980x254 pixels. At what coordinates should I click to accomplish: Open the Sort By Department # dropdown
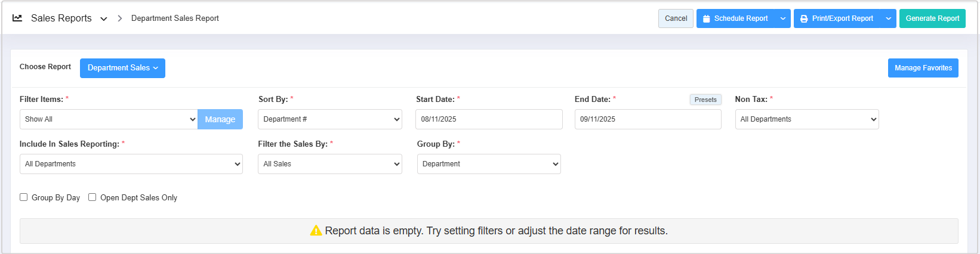pos(329,119)
